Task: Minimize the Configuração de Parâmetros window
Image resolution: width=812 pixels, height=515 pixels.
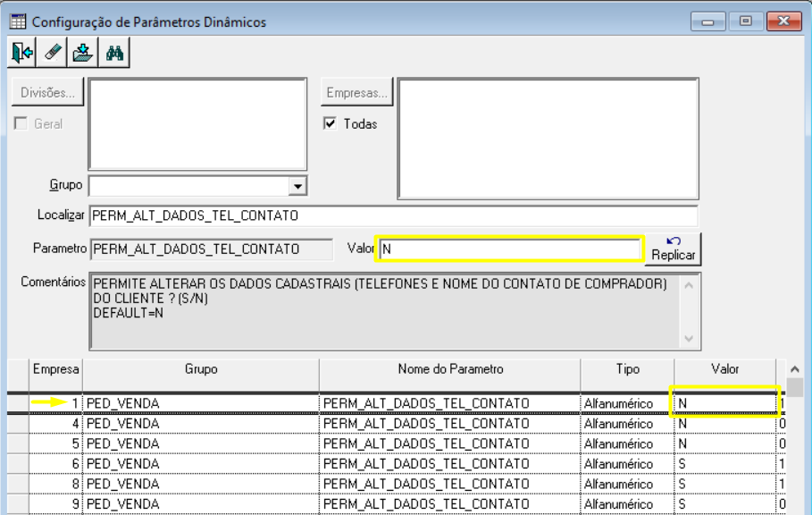Action: [x=707, y=21]
